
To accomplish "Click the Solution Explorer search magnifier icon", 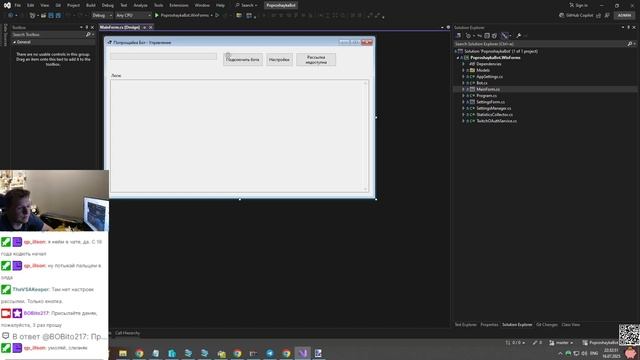I will [629, 44].
